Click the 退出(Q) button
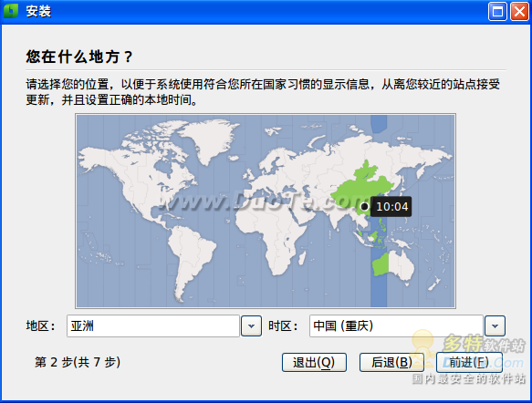532x403 pixels. tap(314, 362)
